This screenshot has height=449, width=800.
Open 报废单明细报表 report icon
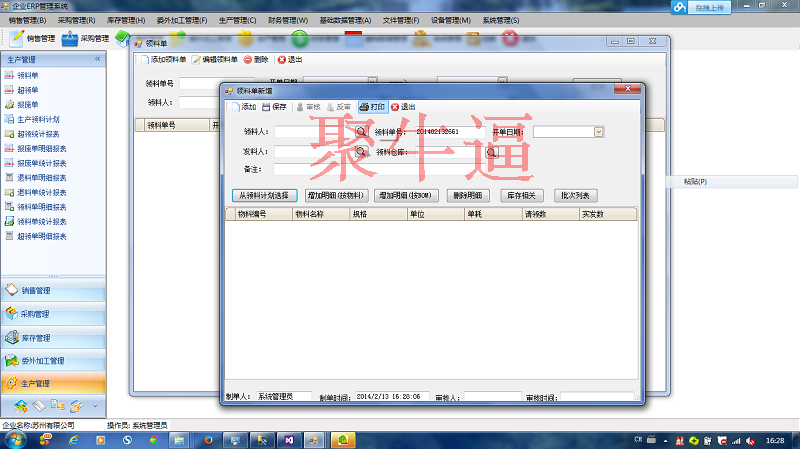[x=9, y=148]
